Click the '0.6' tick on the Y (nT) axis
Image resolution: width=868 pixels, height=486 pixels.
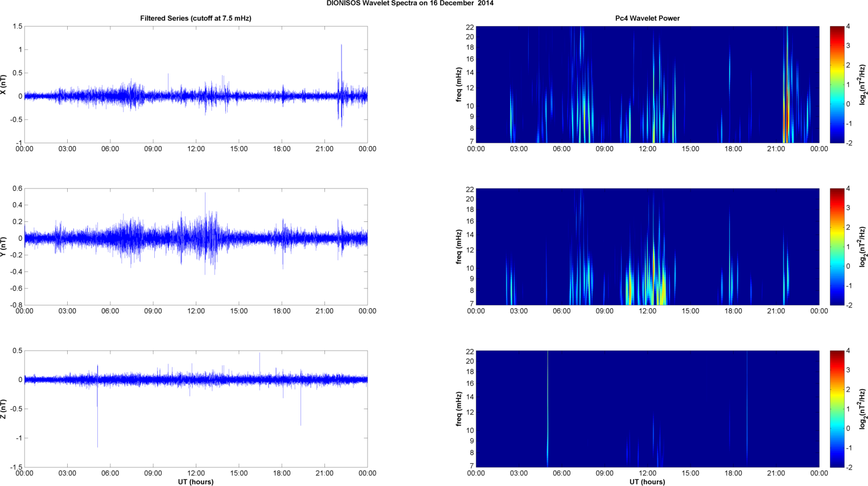17,188
